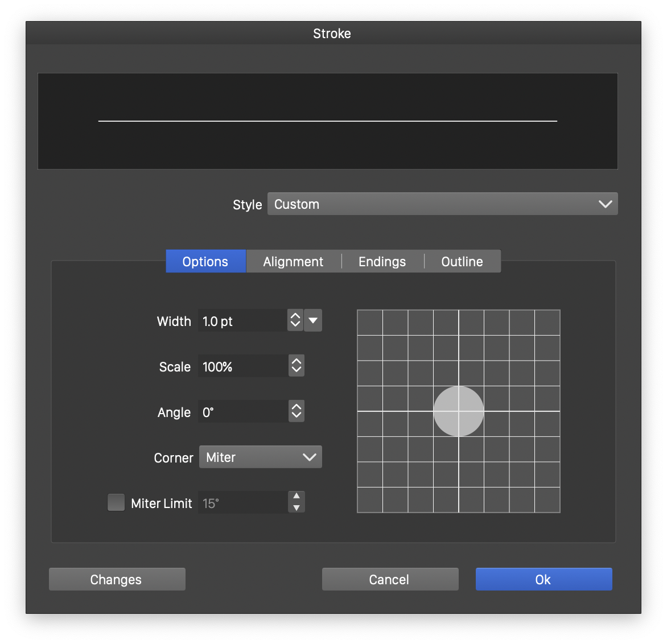Decrease Miter Limit with down arrow
Screen dimensions: 667x644
pyautogui.click(x=297, y=508)
